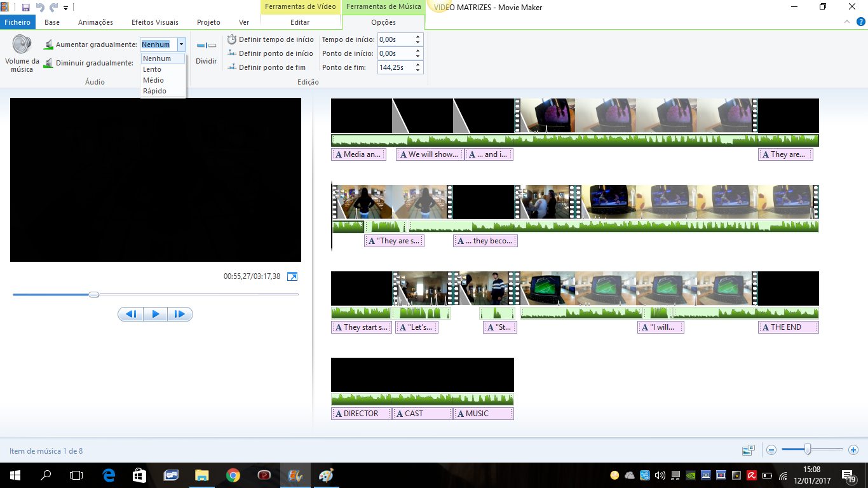This screenshot has width=868, height=488.
Task: Open the Animações ribbon tab
Action: [x=95, y=22]
